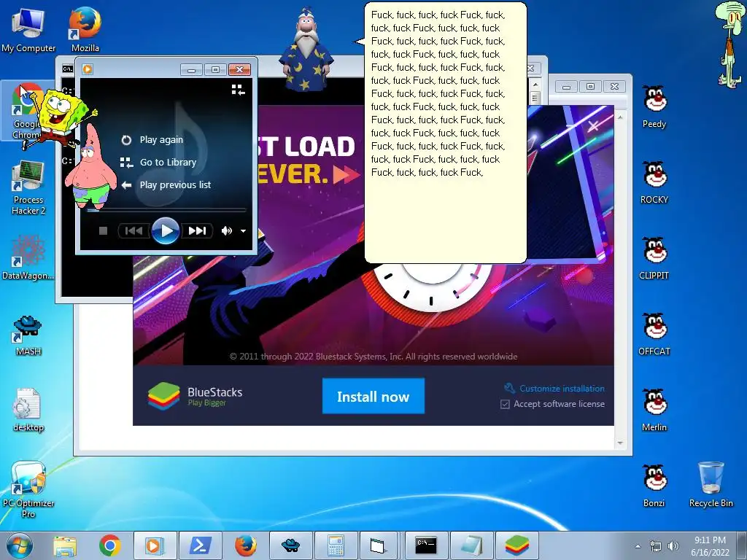Mute the media player volume
Viewport: 747px width, 560px height.
(226, 231)
